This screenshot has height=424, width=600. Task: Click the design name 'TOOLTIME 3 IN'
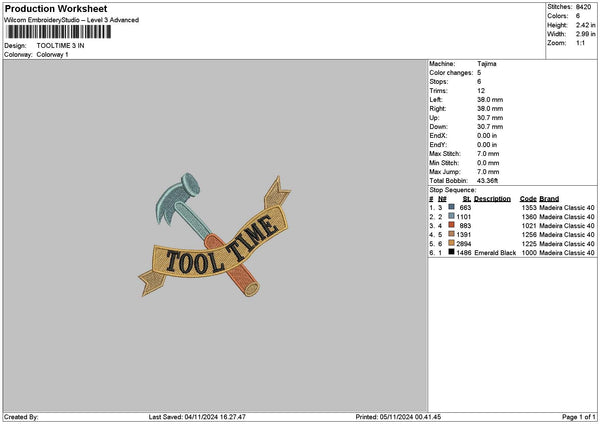tap(60, 46)
